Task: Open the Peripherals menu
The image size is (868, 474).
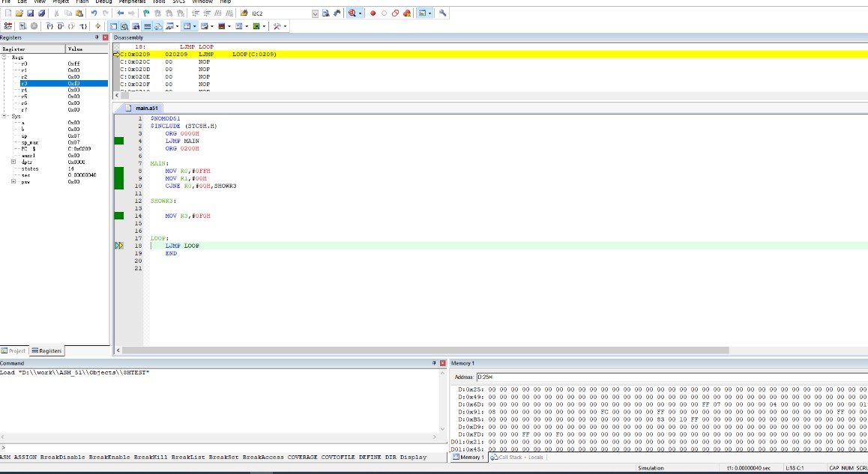Action: point(133,1)
